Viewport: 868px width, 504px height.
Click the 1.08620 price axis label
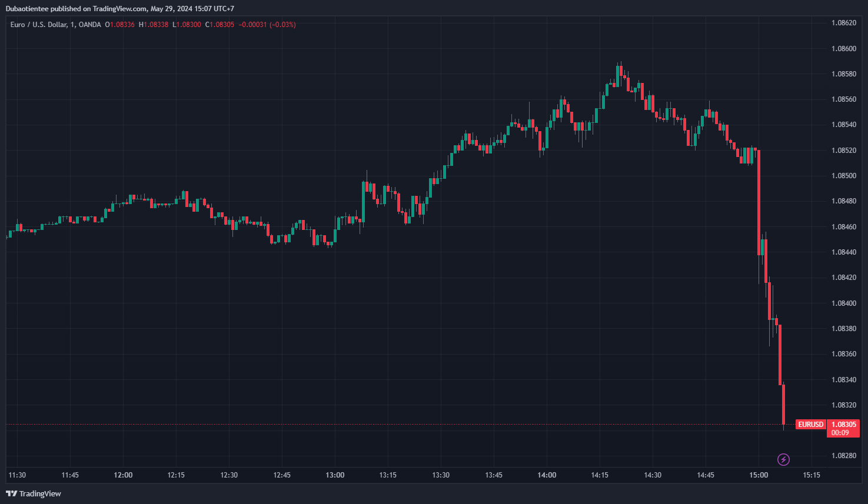(x=843, y=23)
